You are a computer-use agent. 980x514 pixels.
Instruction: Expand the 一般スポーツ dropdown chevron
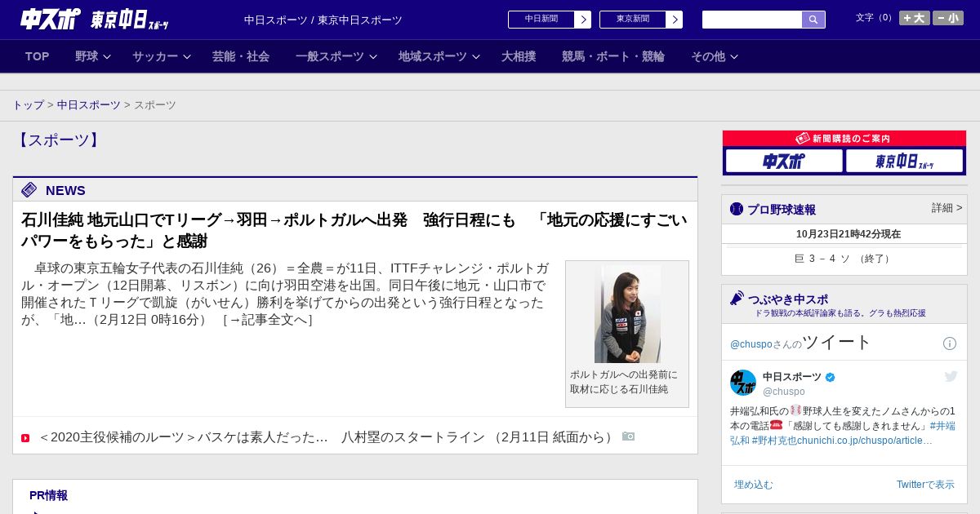click(373, 57)
